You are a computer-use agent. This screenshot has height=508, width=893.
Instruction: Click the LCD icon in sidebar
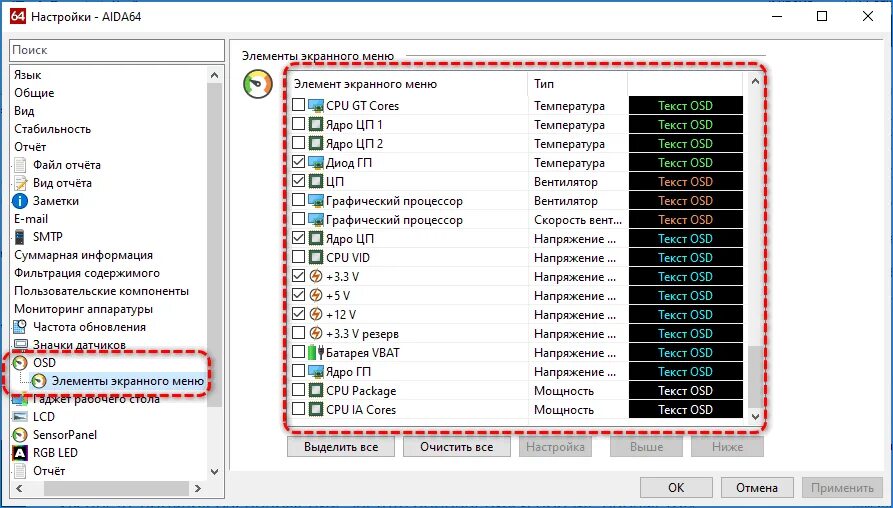click(x=20, y=417)
